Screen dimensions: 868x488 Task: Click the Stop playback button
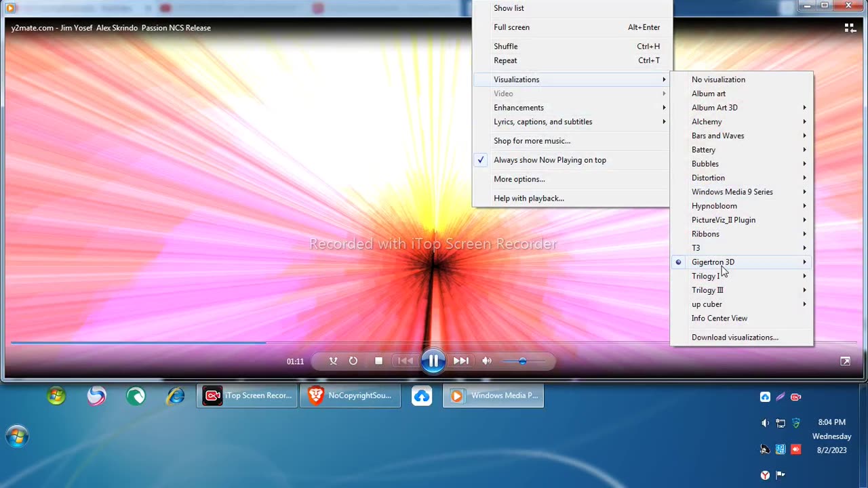tap(378, 361)
